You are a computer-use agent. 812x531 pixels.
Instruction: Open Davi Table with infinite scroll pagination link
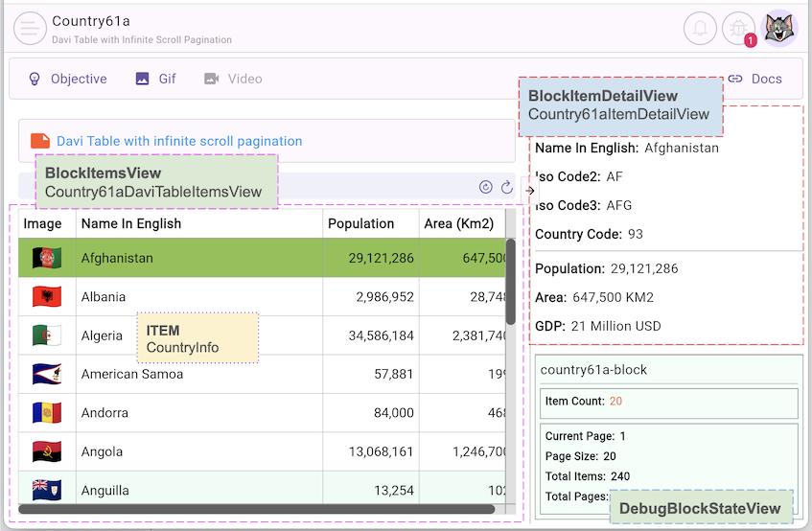tap(179, 141)
